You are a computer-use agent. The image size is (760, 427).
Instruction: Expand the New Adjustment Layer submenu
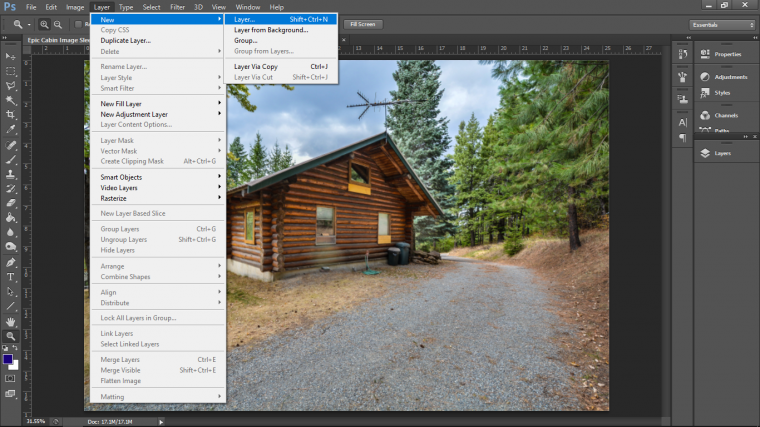[x=158, y=114]
